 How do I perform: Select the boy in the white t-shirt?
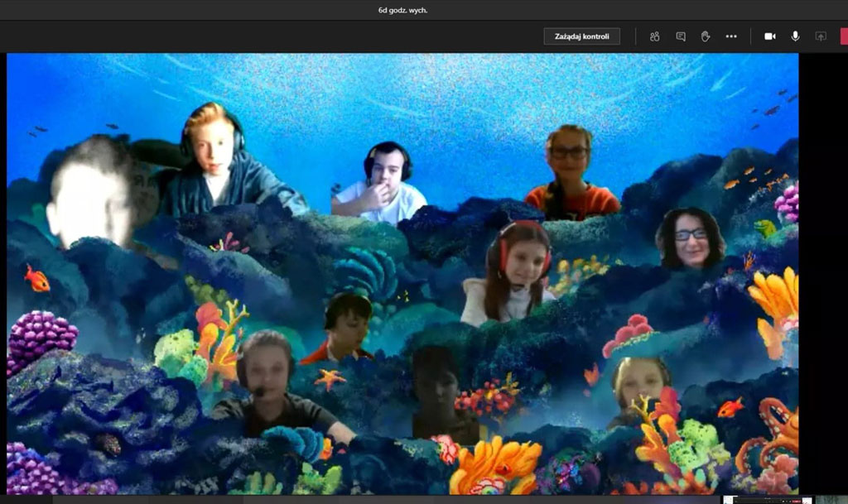[384, 184]
